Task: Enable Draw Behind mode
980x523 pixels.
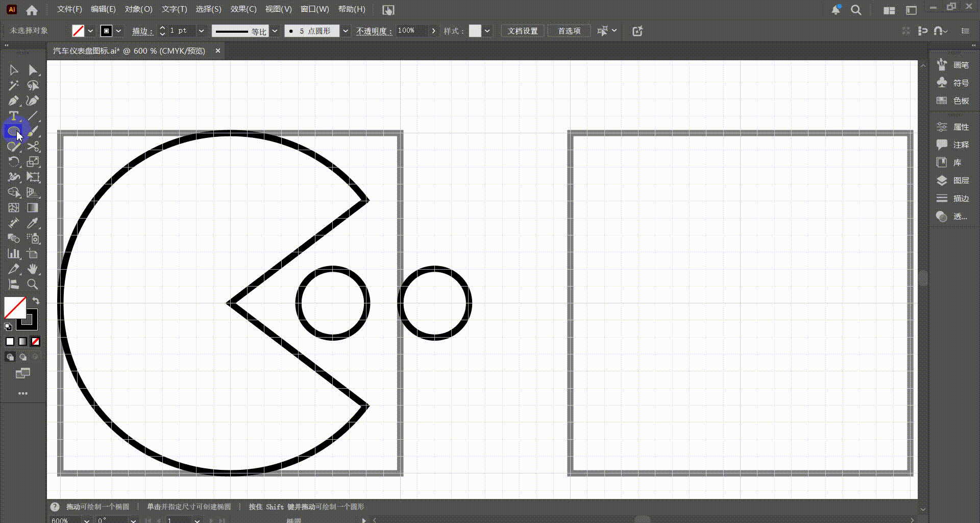Action: (23, 357)
